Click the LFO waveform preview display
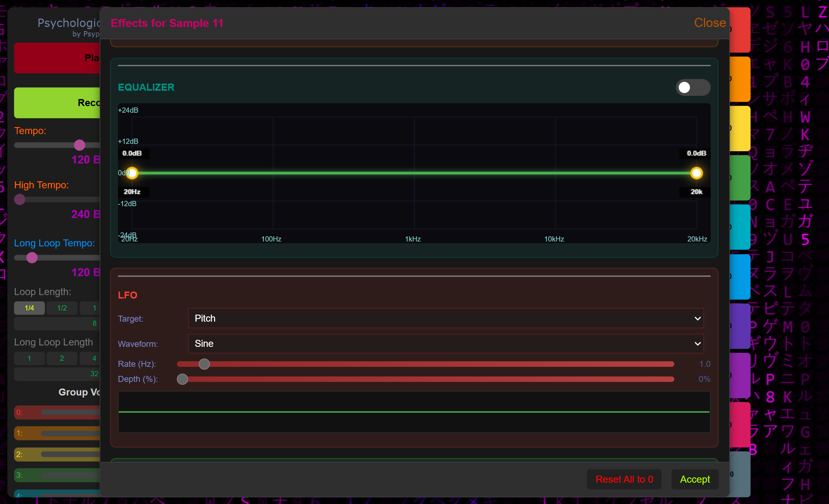 414,412
